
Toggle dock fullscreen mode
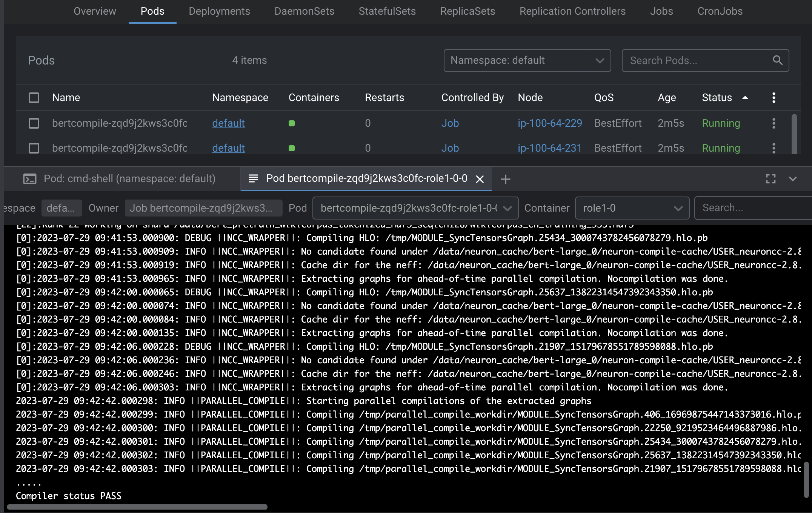coord(771,179)
